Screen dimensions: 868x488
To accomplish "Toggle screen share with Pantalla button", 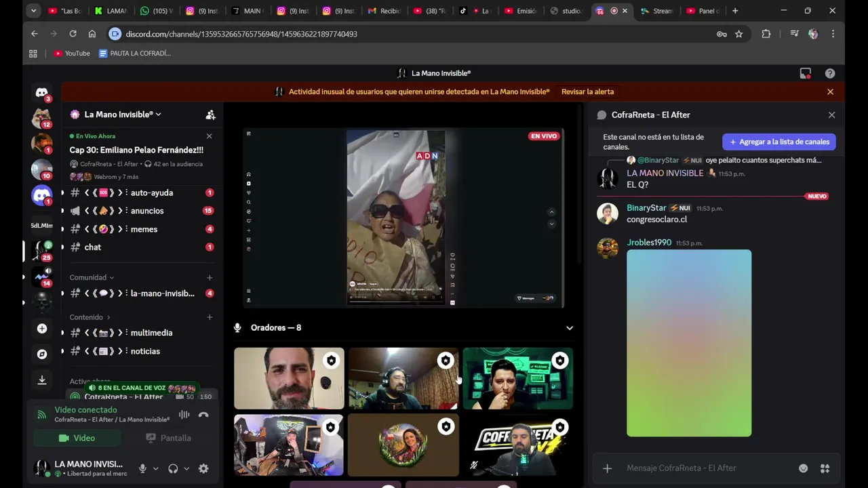I will pyautogui.click(x=168, y=438).
